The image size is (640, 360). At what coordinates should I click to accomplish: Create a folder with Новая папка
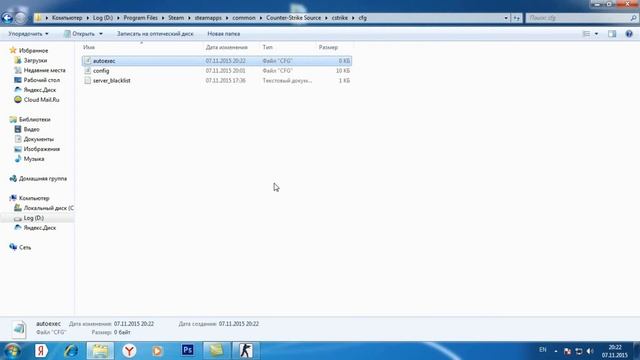(223, 34)
